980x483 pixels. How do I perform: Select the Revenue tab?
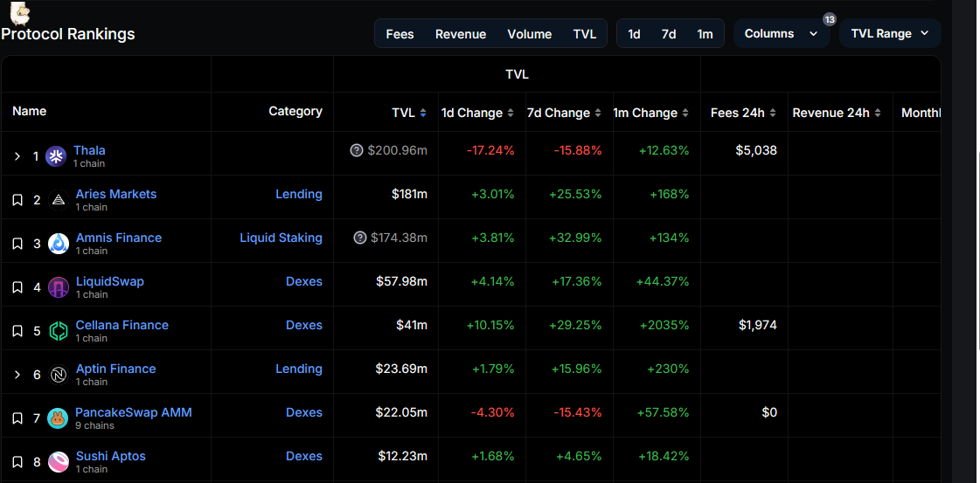click(461, 34)
